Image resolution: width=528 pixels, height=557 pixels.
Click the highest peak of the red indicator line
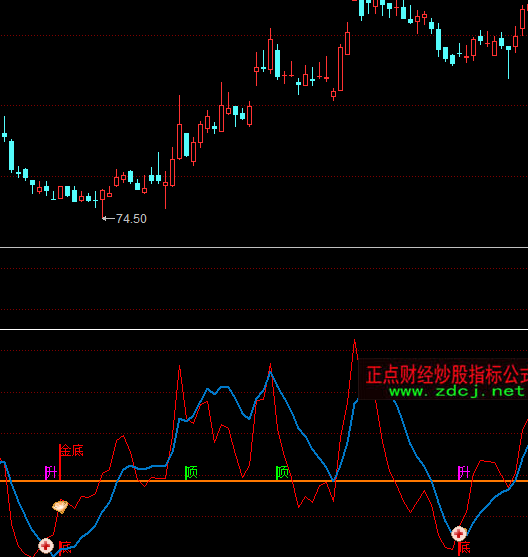click(354, 341)
